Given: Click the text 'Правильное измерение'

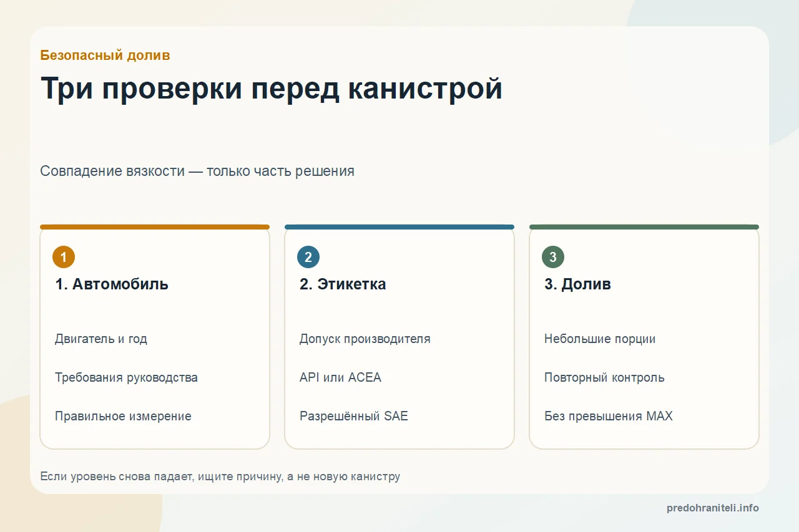Looking at the screenshot, I should point(123,417).
